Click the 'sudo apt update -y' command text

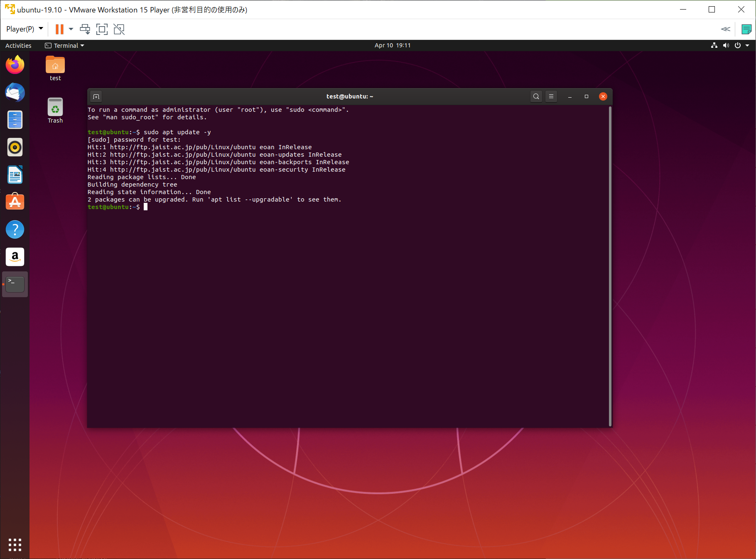tap(177, 132)
